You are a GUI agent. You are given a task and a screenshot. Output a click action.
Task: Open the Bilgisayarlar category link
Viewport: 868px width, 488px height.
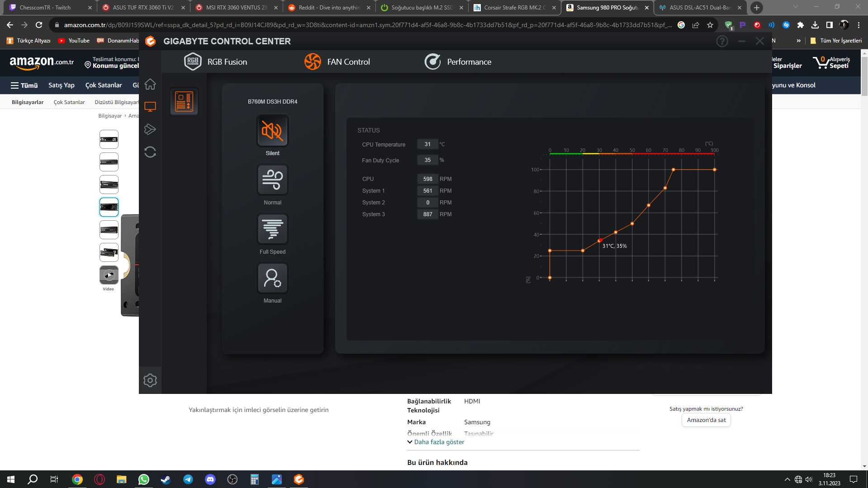(x=28, y=102)
